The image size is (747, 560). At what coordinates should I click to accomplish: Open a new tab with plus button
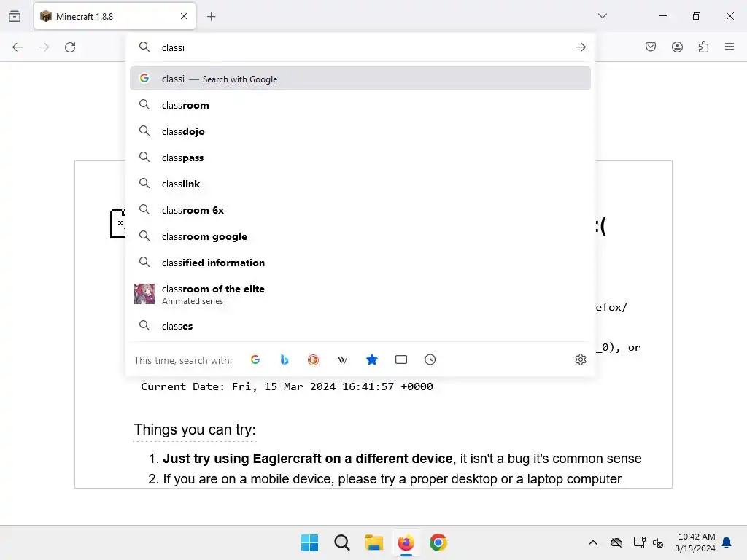click(212, 17)
